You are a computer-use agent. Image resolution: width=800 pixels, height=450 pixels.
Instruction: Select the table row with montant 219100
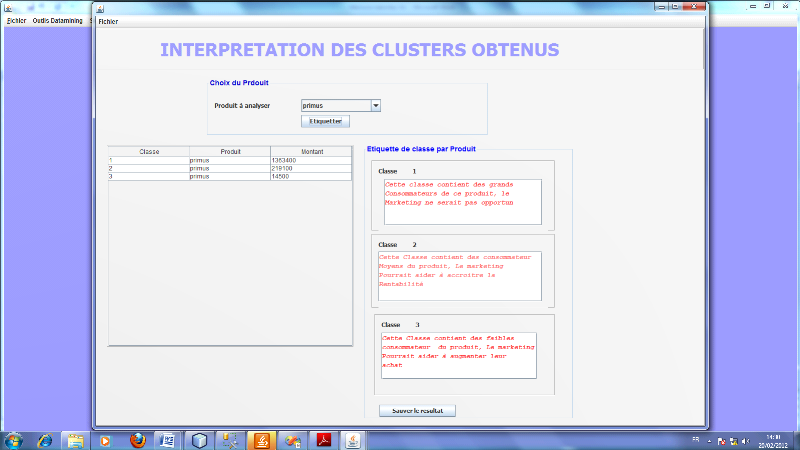tap(230, 168)
